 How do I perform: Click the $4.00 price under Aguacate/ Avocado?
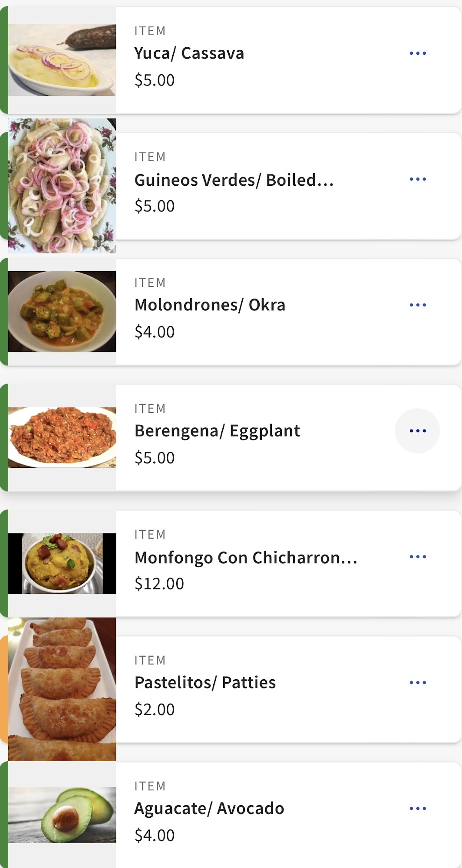(x=155, y=835)
